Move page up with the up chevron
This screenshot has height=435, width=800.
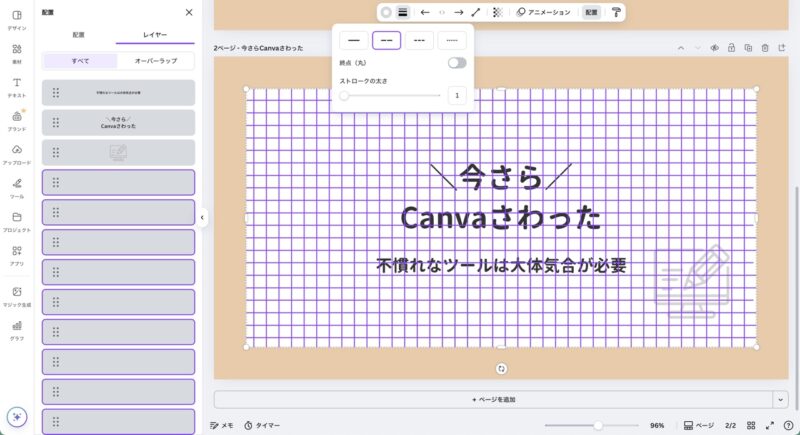(x=681, y=48)
